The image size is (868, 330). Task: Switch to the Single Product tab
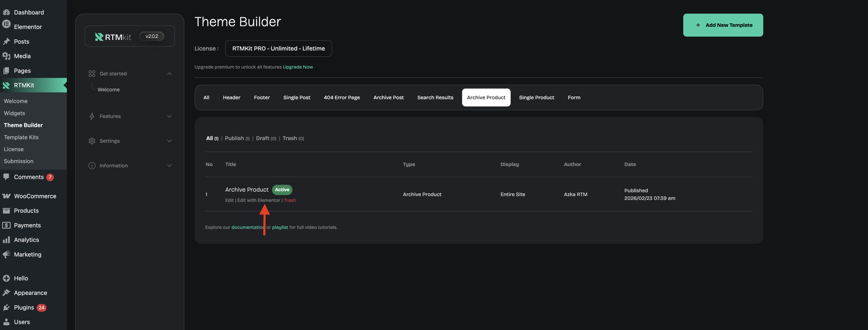click(536, 97)
